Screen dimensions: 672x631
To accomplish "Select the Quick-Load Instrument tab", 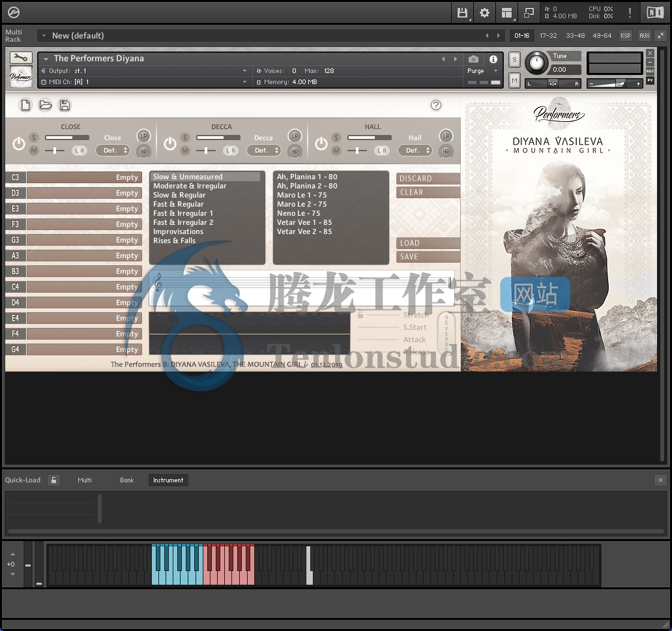I will pos(168,480).
